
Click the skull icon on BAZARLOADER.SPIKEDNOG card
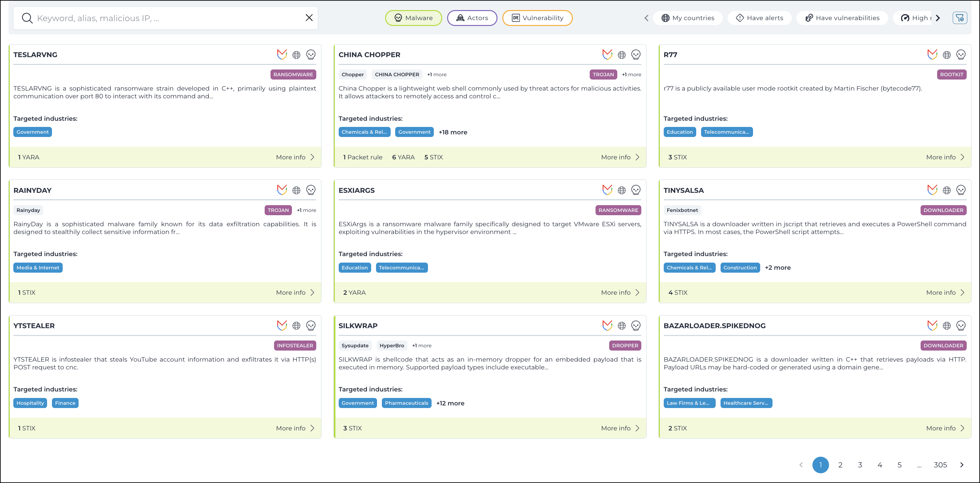coord(961,326)
